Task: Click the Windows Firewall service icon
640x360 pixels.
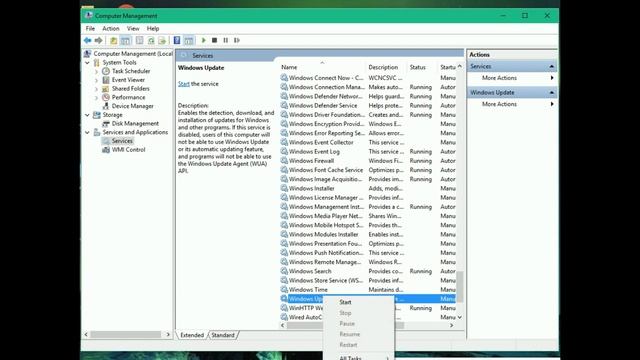Action: click(284, 160)
